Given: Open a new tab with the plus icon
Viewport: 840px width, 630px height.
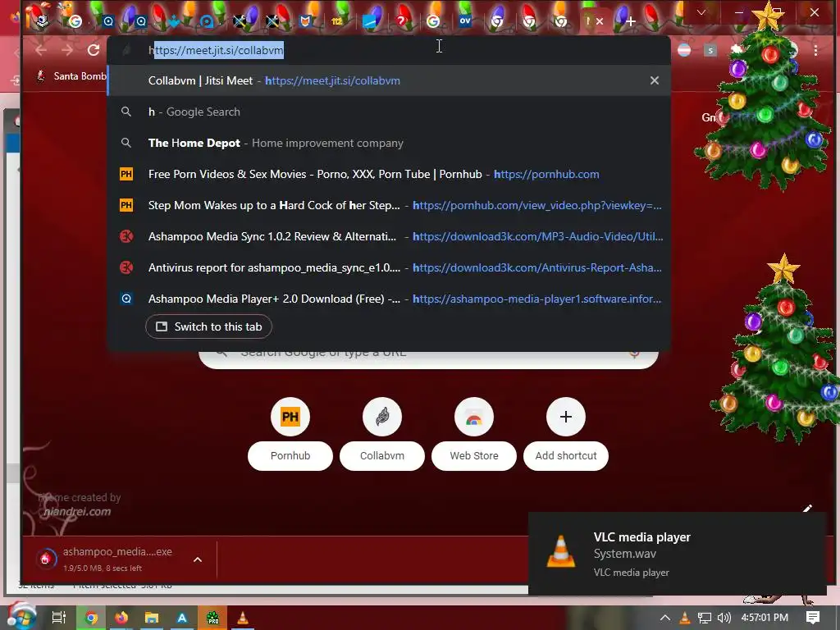Looking at the screenshot, I should [631, 21].
